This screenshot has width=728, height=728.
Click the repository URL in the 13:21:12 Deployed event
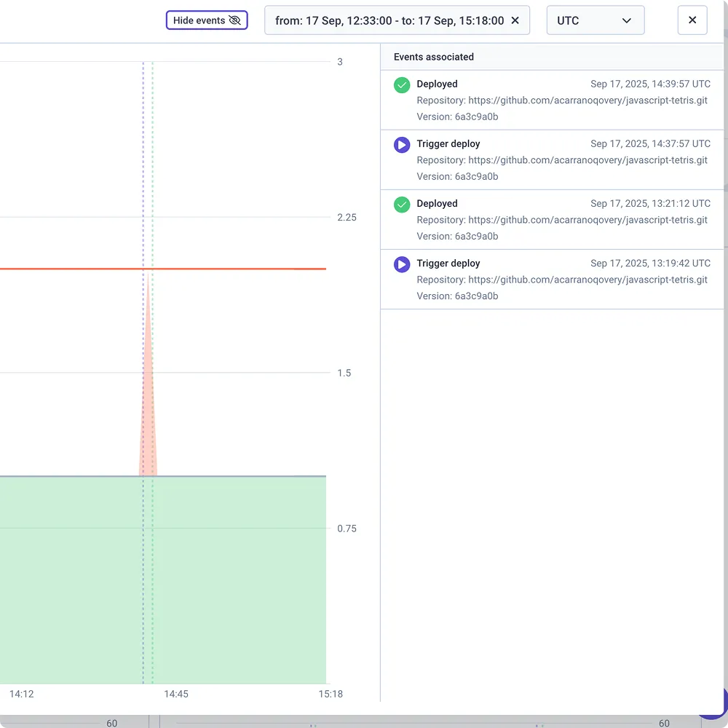587,220
